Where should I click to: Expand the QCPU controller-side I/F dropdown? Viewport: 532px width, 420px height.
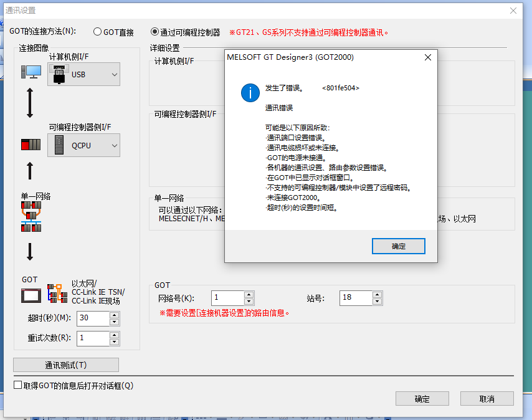(x=114, y=146)
